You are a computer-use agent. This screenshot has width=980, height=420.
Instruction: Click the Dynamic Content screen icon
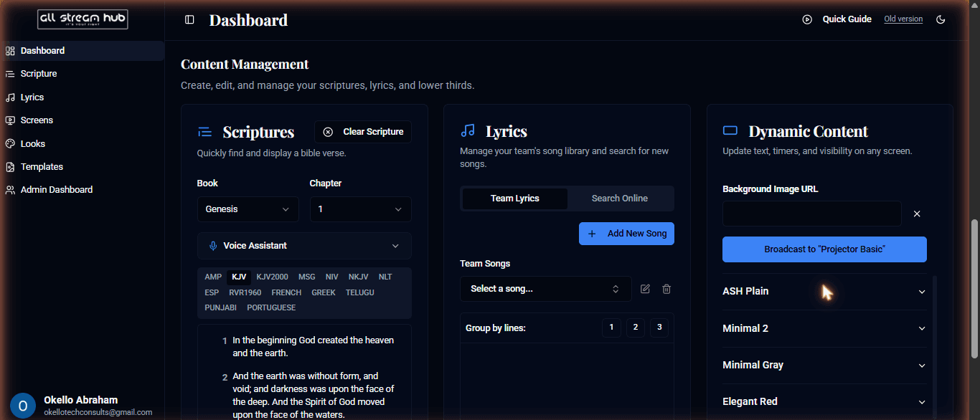[x=730, y=130]
